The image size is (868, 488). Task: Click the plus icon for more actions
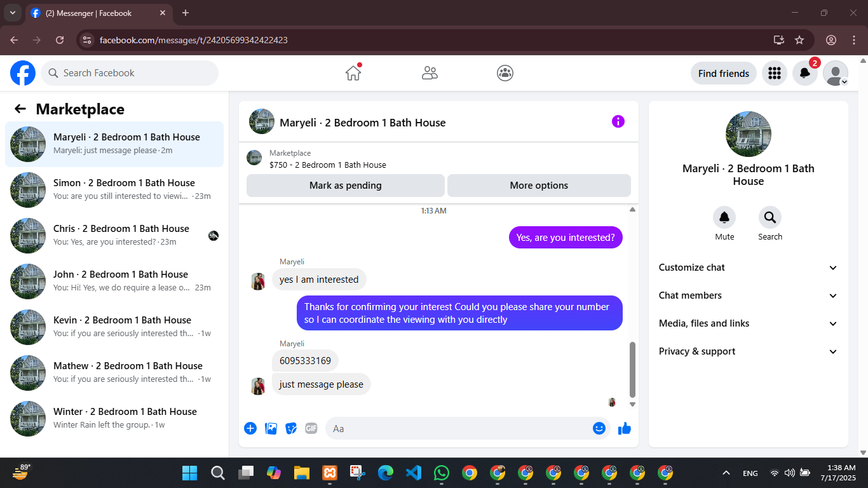(x=250, y=428)
